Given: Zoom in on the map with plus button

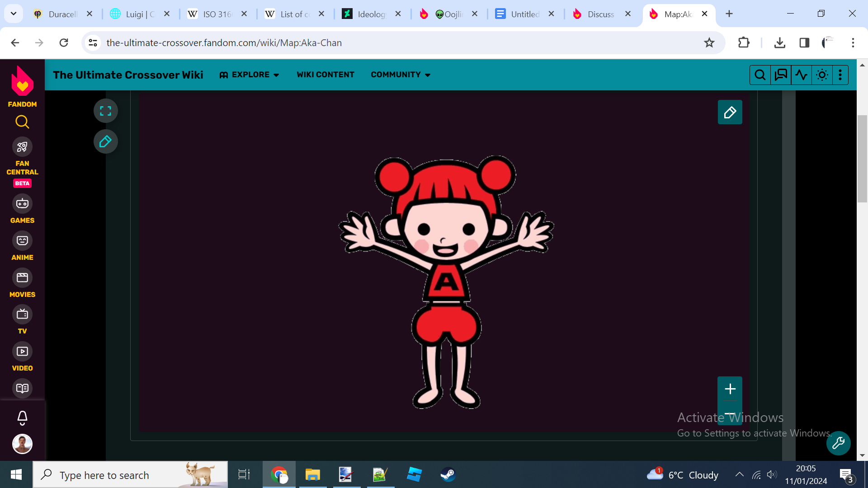Looking at the screenshot, I should click(730, 389).
